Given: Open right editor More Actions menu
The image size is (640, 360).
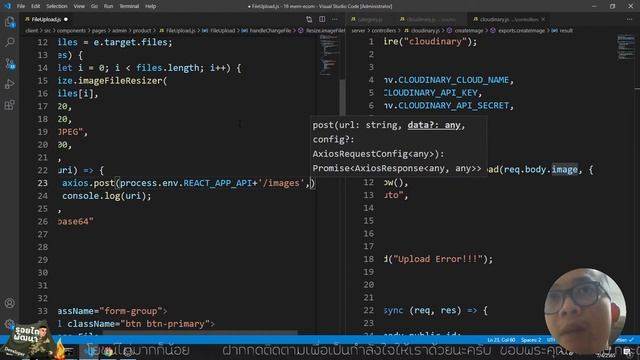Looking at the screenshot, I should pyautogui.click(x=629, y=19).
